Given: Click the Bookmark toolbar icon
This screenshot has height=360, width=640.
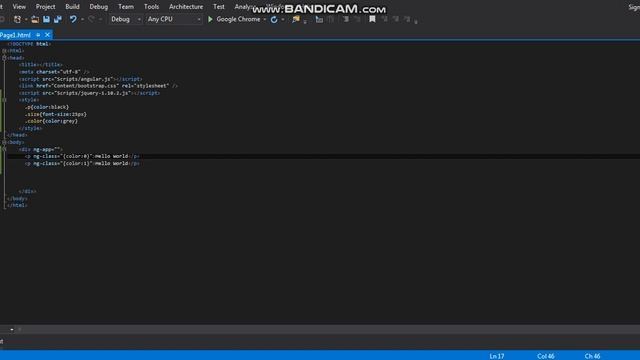Looking at the screenshot, I should (x=372, y=19).
